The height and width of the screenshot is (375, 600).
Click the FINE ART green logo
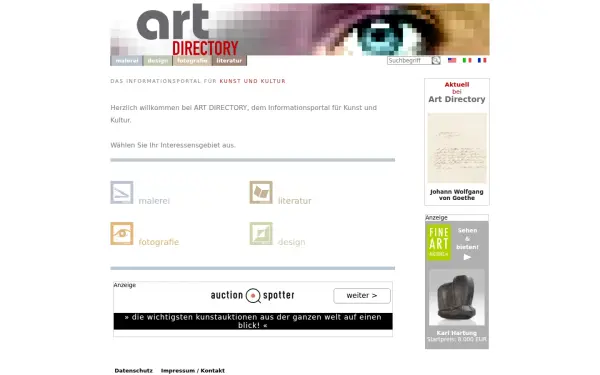(439, 242)
